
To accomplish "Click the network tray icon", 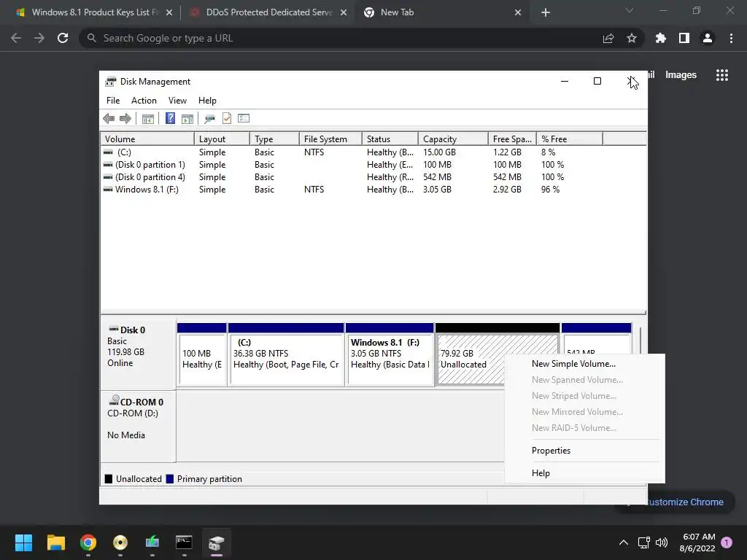I will click(644, 542).
